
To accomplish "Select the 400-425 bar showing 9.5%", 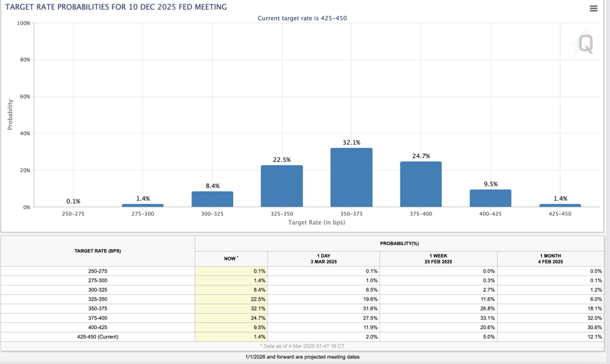I will 490,198.
